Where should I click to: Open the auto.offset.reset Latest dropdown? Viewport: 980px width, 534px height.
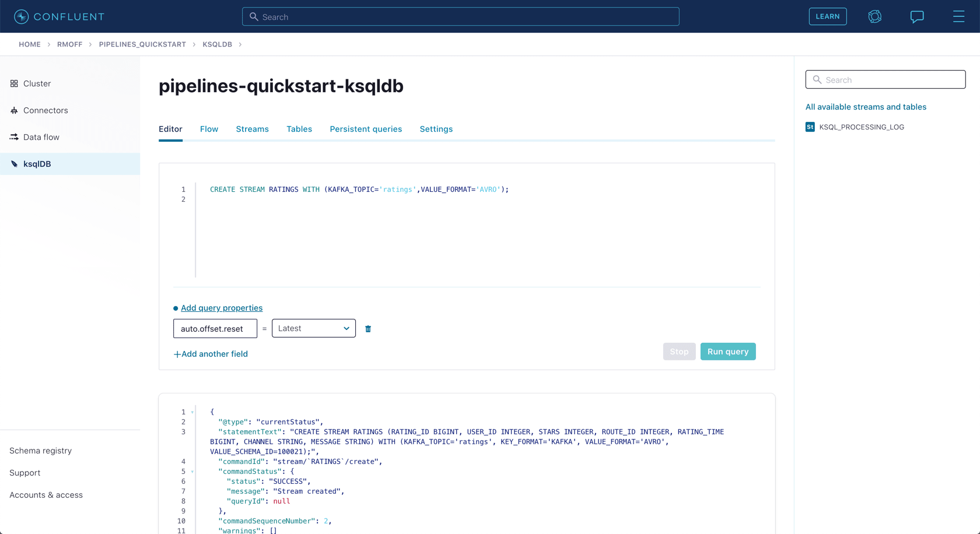pos(314,328)
